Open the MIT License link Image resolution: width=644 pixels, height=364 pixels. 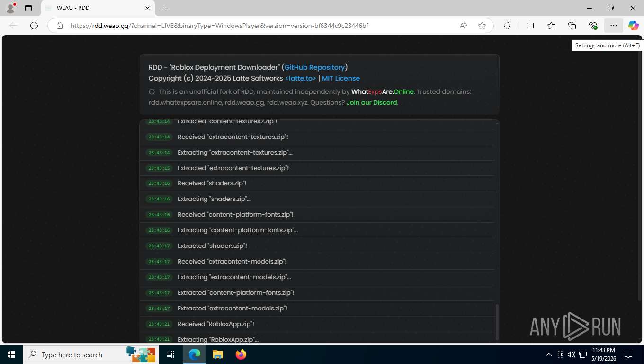(x=341, y=78)
